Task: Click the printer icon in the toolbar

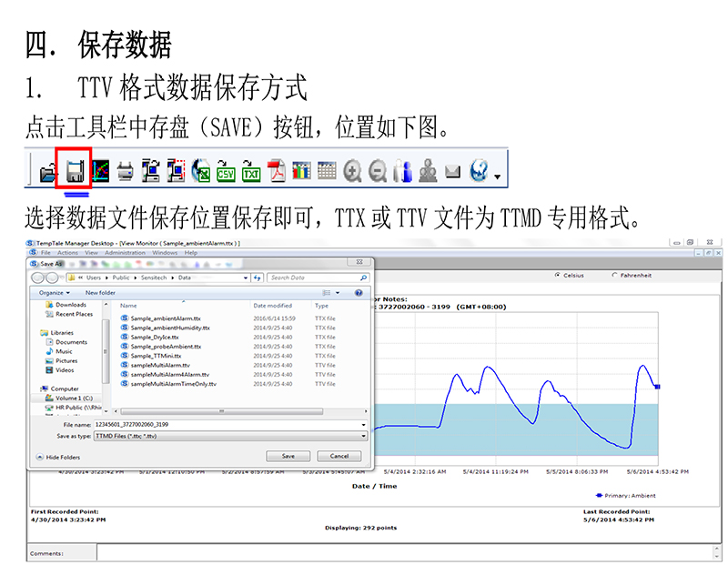Action: click(x=126, y=171)
